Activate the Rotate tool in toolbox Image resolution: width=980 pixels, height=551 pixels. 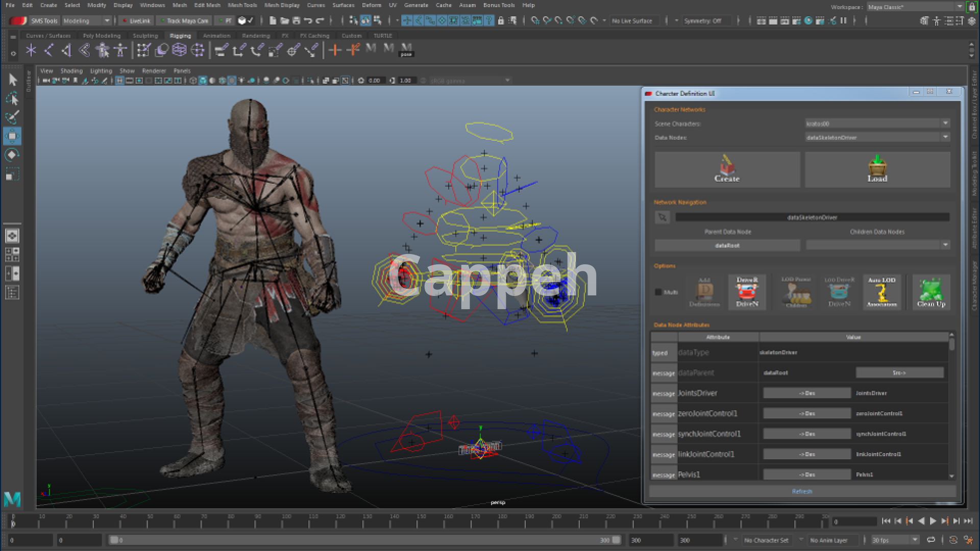pos(12,155)
